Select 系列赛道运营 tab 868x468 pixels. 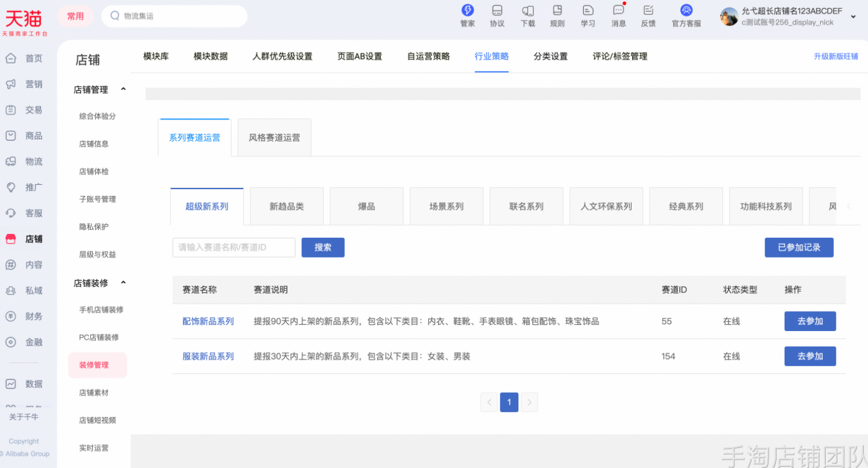point(195,138)
